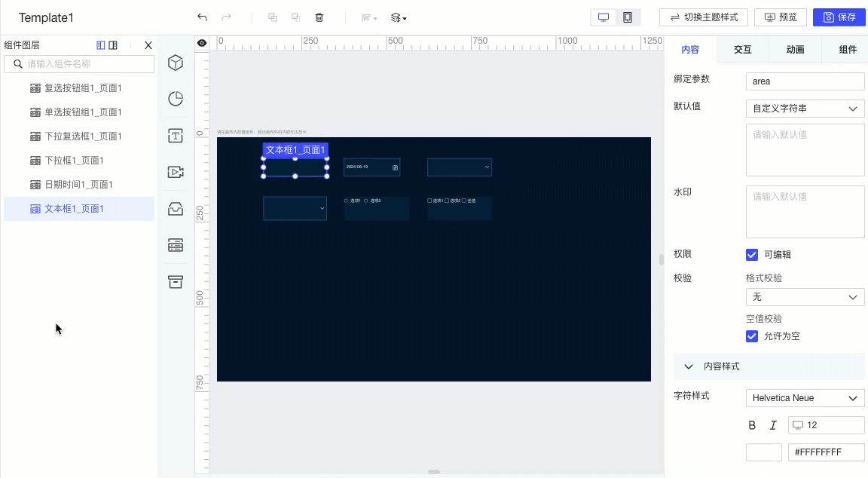868x478 pixels.
Task: Click vertical scrollbar handle beside canvas
Action: point(661,259)
